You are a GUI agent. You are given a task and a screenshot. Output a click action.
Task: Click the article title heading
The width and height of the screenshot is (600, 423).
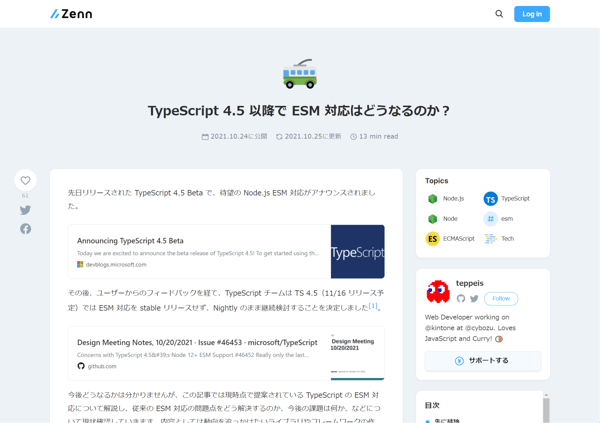(x=300, y=111)
